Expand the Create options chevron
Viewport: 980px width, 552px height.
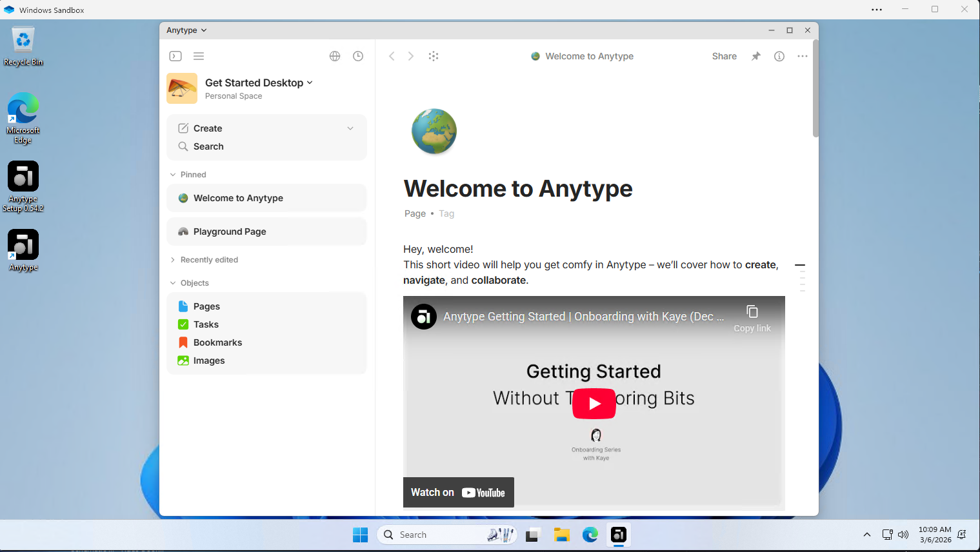tap(350, 128)
